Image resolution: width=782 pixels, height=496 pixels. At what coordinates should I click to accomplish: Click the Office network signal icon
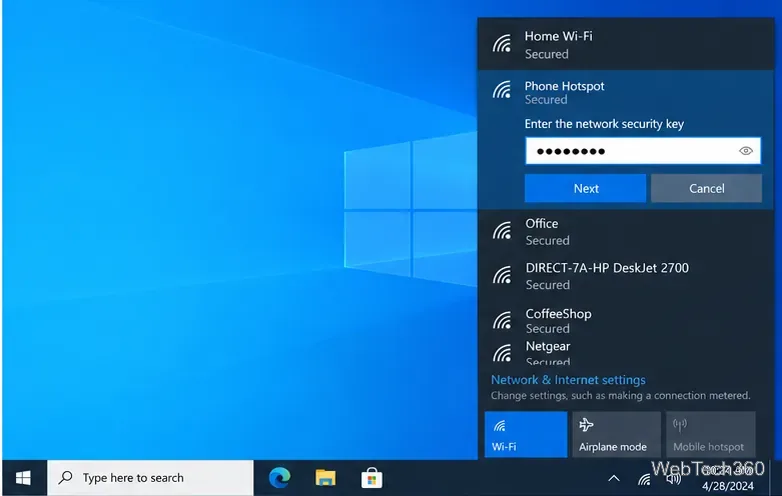pos(502,231)
